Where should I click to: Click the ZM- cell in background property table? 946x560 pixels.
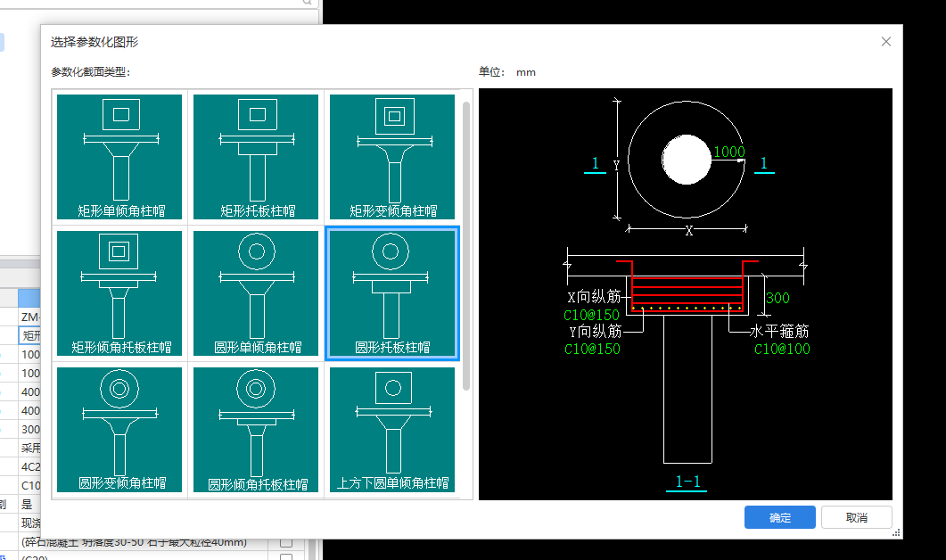coord(30,317)
